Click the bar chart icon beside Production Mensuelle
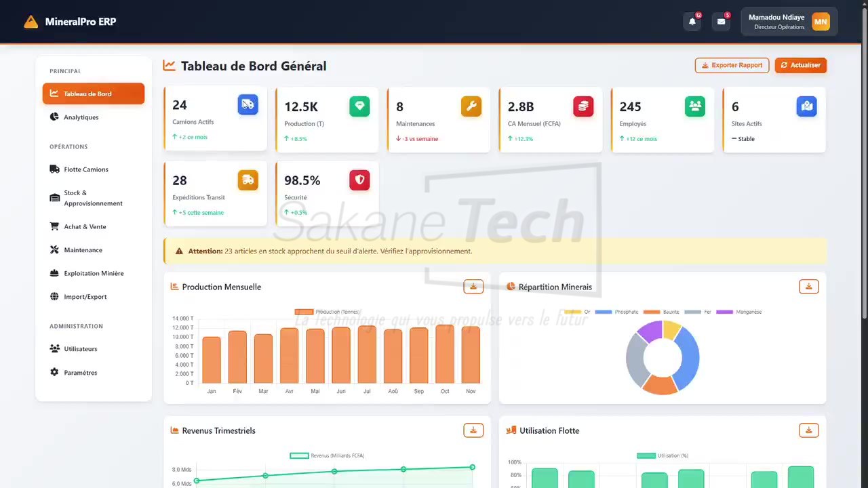 [x=174, y=287]
